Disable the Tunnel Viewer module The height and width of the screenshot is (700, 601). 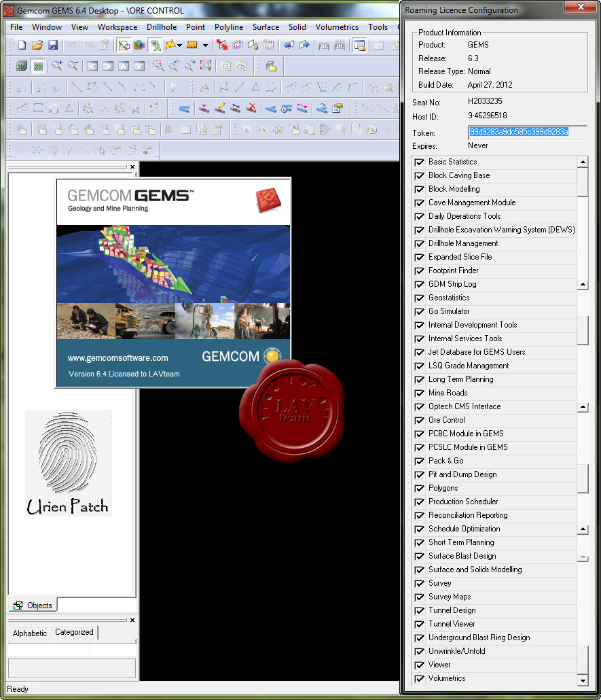coord(419,625)
